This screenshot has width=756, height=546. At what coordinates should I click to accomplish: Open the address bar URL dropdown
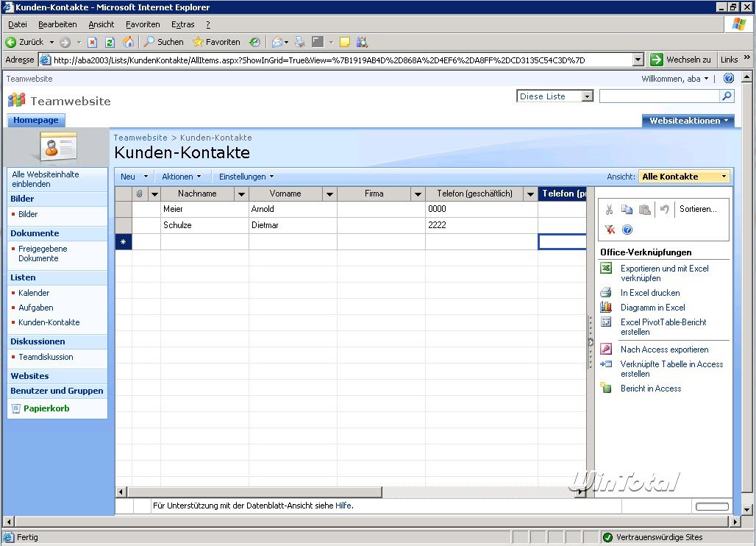click(638, 60)
